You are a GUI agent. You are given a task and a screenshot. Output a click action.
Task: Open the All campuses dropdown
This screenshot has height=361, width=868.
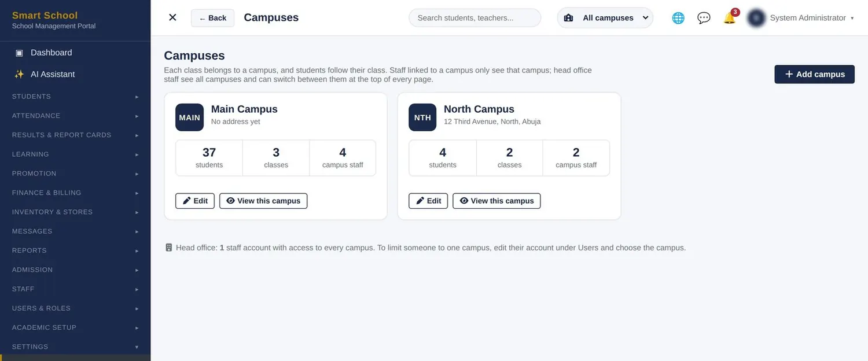click(x=605, y=18)
